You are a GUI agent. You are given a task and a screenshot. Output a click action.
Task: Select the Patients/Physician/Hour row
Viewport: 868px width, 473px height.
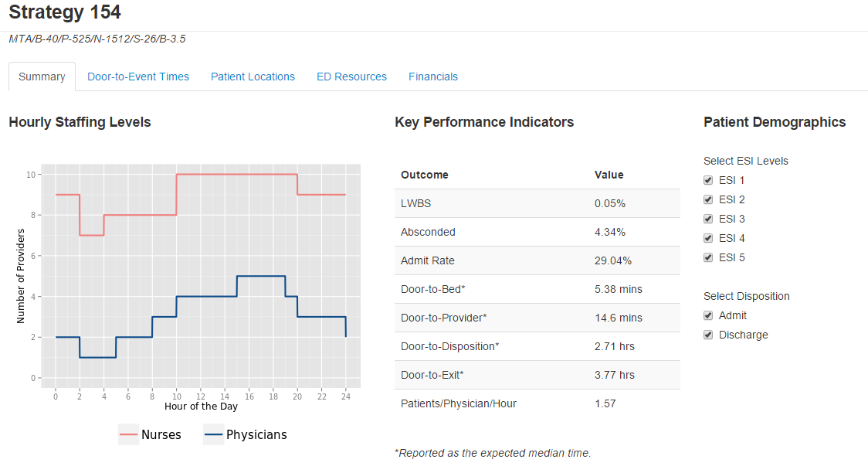(537, 403)
